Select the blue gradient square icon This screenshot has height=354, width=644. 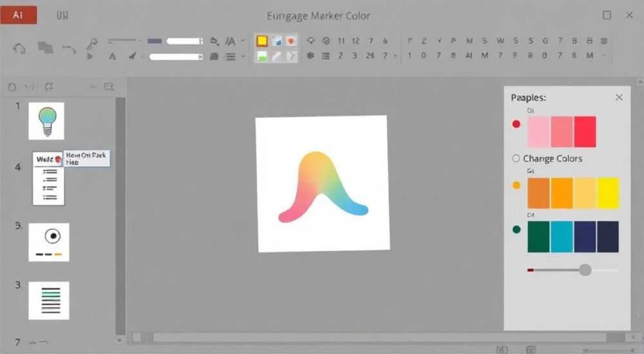pyautogui.click(x=277, y=41)
